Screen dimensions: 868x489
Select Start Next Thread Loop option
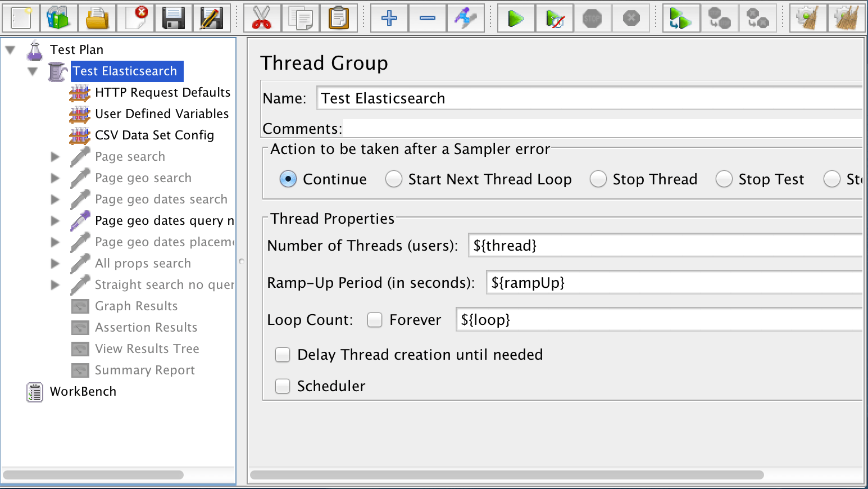coord(393,179)
